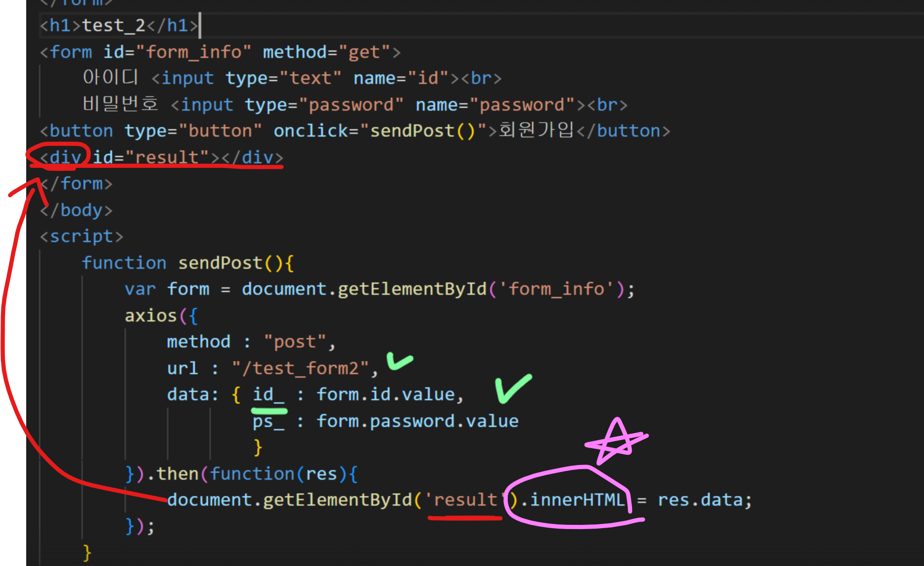Click the innerHTML = res.data line
924x566 pixels.
(460, 500)
